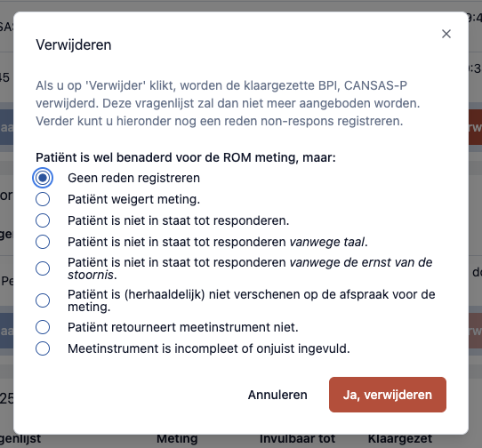482x448 pixels.
Task: Pick the radio for responderen 'vanwege taal'
Action: click(43, 242)
